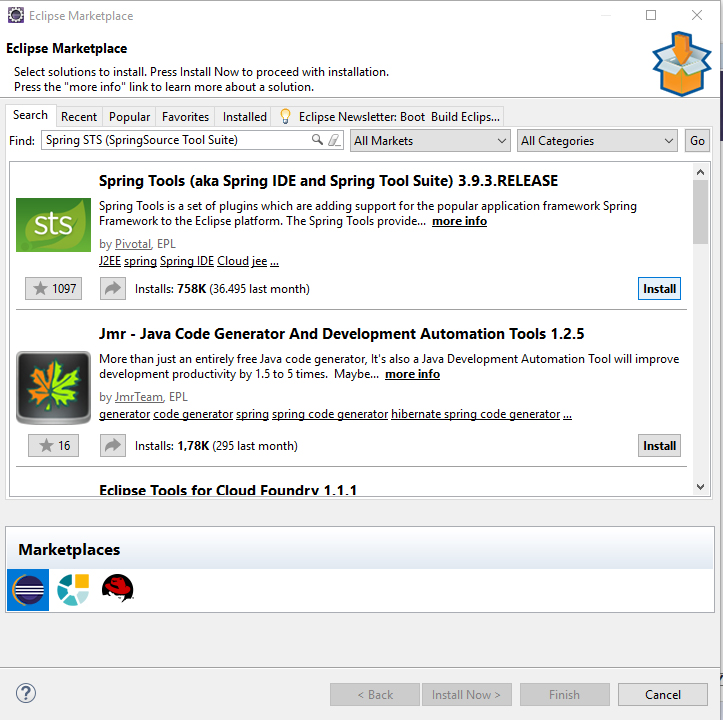Screen dimensions: 723x720
Task: Click the hibernate spring code generator tag
Action: coord(475,414)
